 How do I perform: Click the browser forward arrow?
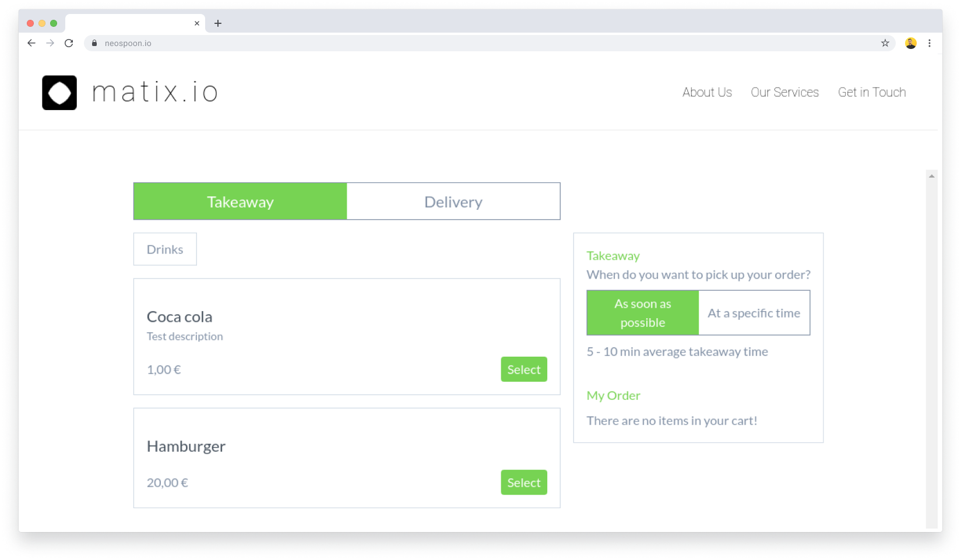coord(50,43)
